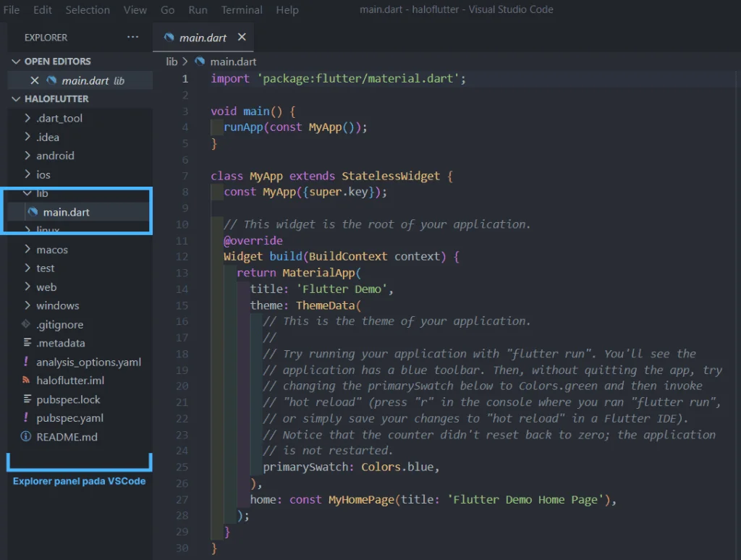Open the Edit menu
This screenshot has width=741, height=560.
[43, 9]
